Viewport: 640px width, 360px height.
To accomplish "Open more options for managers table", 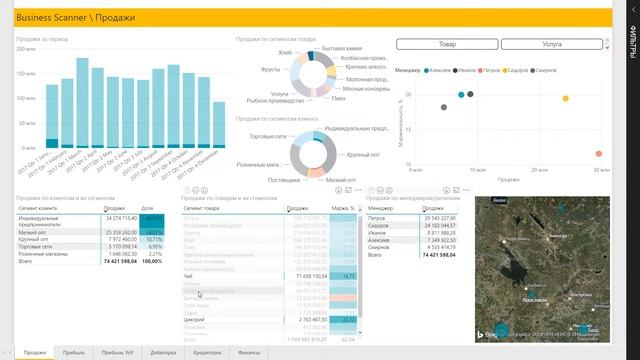I will 466,190.
